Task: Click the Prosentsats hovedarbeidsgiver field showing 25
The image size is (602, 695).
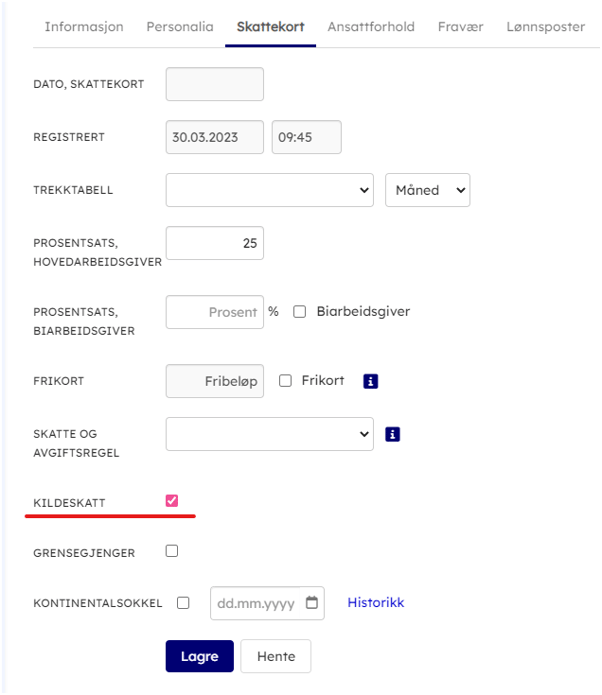Action: pyautogui.click(x=215, y=243)
